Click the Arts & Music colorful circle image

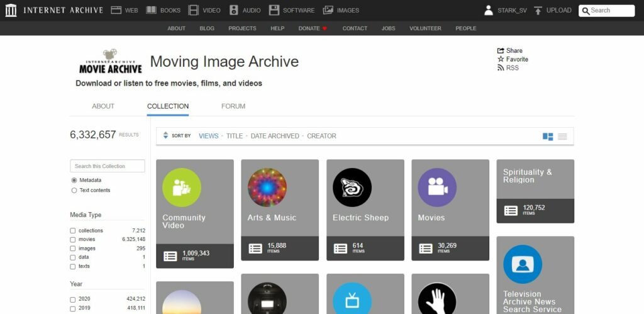267,188
